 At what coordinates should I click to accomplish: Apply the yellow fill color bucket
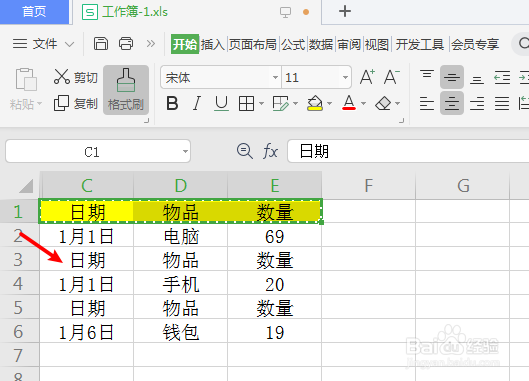(315, 103)
